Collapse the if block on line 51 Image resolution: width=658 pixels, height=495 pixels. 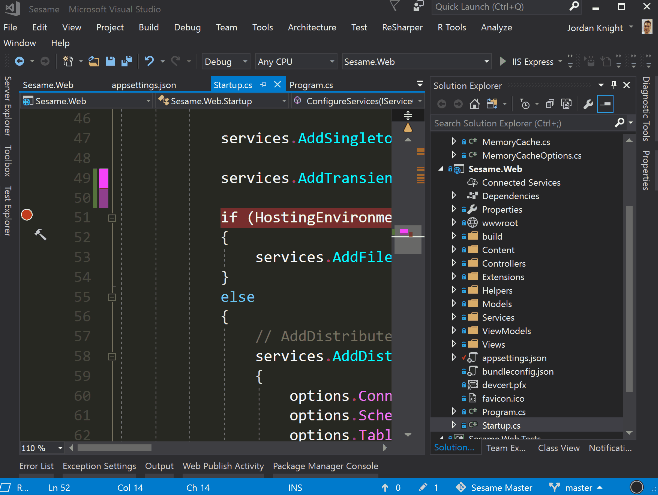coord(112,217)
